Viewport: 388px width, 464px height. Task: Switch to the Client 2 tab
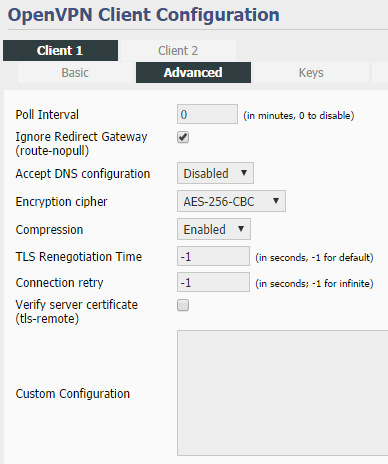click(178, 51)
